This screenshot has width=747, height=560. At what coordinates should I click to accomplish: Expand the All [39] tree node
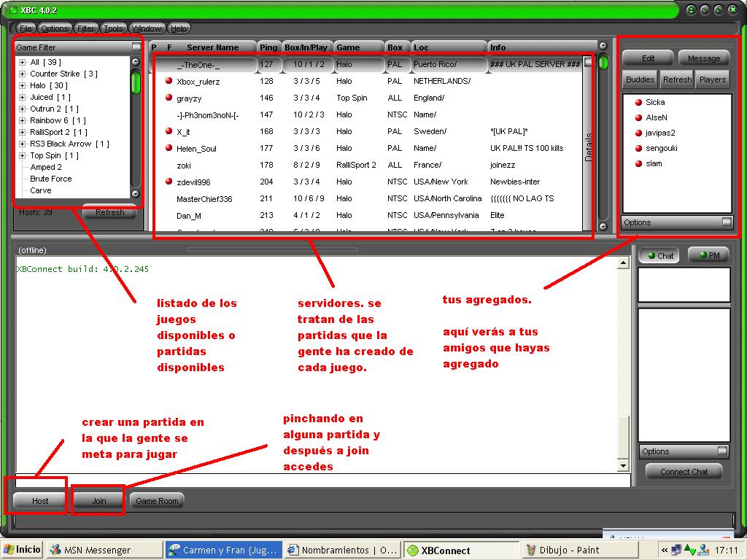(22, 63)
